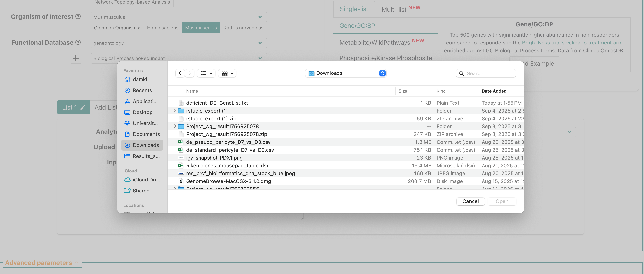The height and width of the screenshot is (274, 644).
Task: Select Rattus norvegicus common organism option
Action: coord(243,28)
